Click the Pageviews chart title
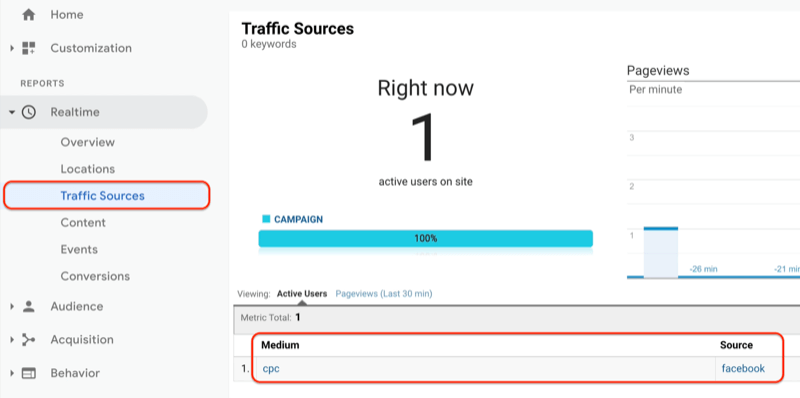 [658, 70]
